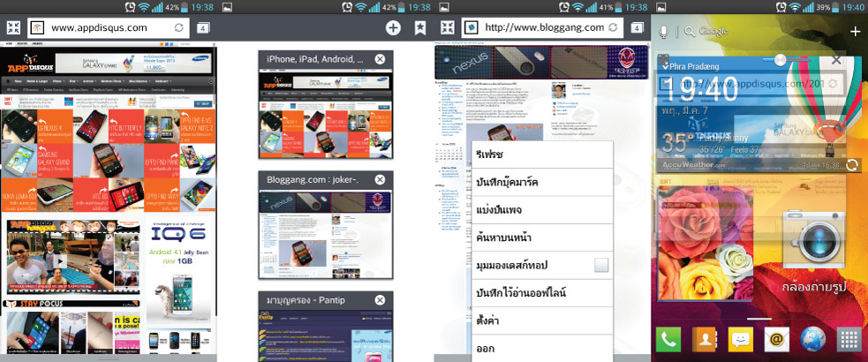This screenshot has width=868, height=362.
Task: Choose ออก to exit the browser
Action: pos(543,348)
